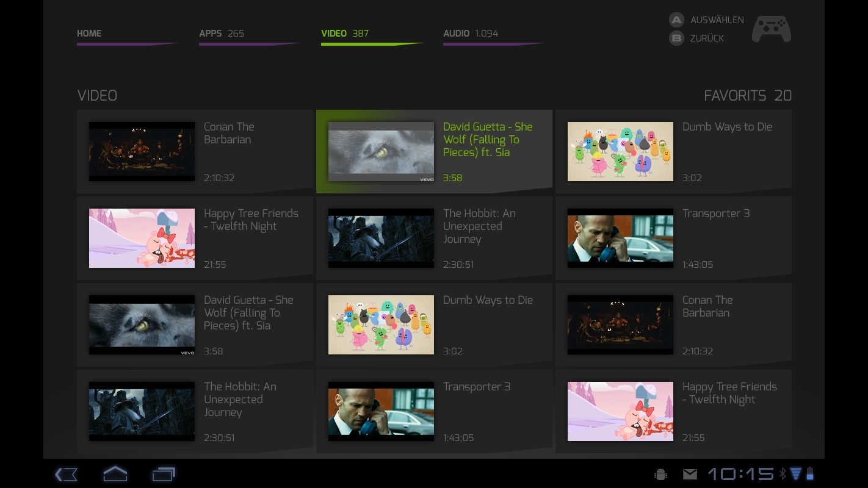Tap the Bluetooth status icon
This screenshot has height=488, width=868.
[x=782, y=473]
